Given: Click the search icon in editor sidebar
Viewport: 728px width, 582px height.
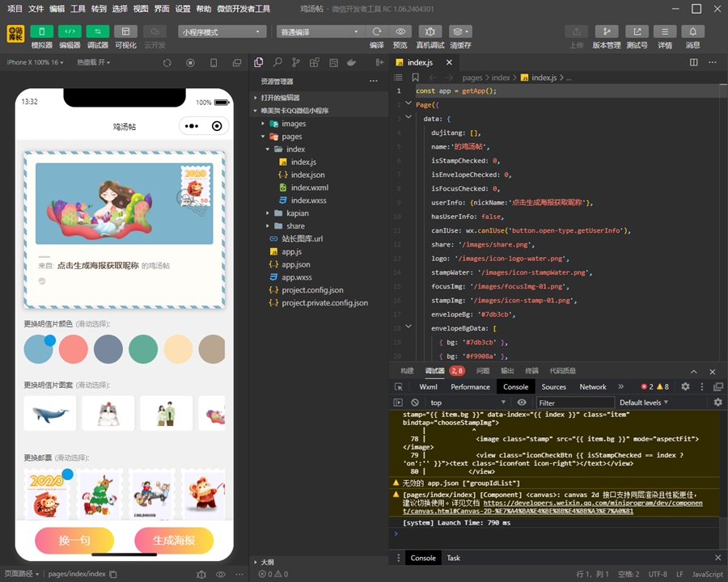Looking at the screenshot, I should (277, 62).
